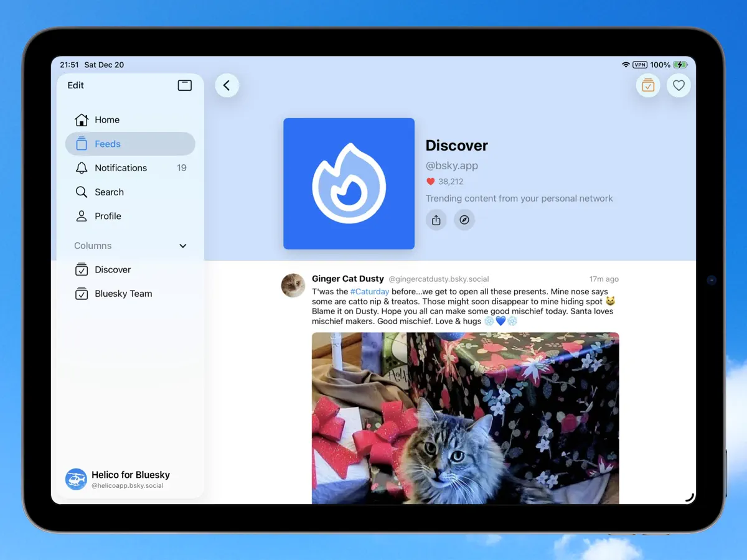Open Search in the sidebar
The image size is (747, 560).
(130, 192)
